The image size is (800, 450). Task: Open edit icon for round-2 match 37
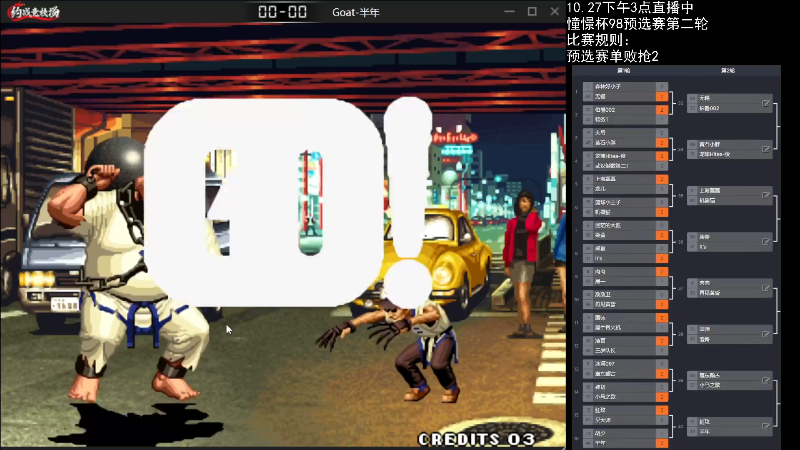tap(766, 288)
